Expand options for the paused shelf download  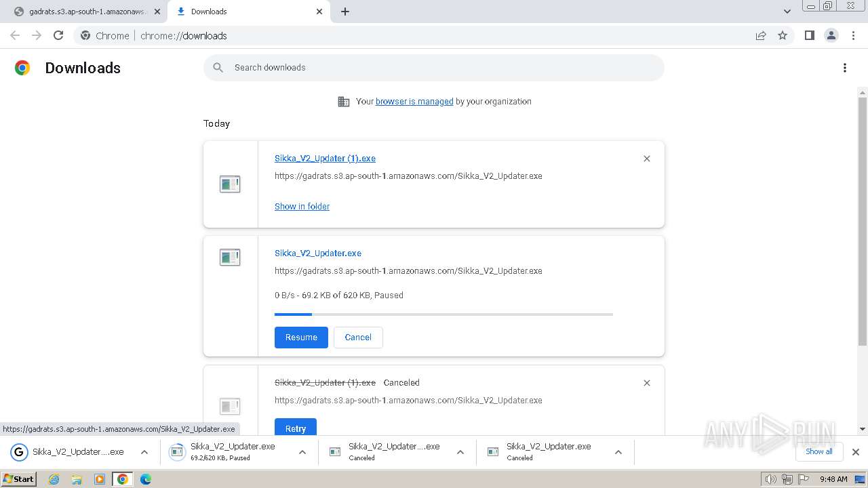pyautogui.click(x=302, y=452)
